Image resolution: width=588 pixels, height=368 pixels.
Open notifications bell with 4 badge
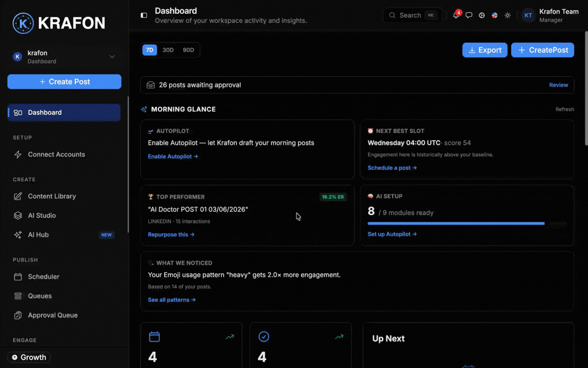coord(456,15)
